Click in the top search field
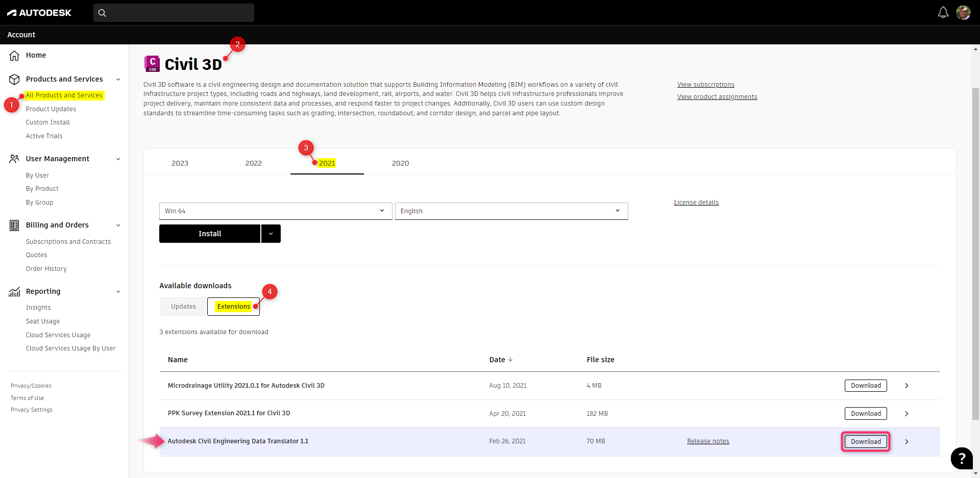Image resolution: width=980 pixels, height=478 pixels. coord(174,13)
